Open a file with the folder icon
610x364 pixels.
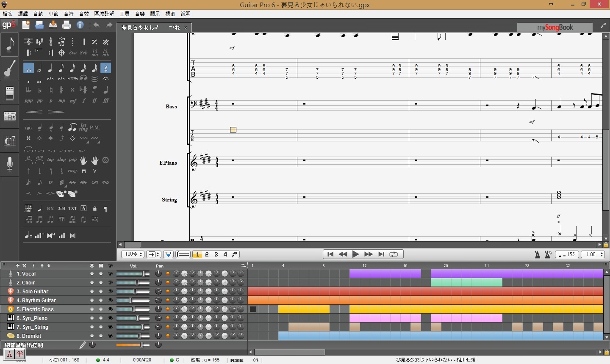pos(39,25)
